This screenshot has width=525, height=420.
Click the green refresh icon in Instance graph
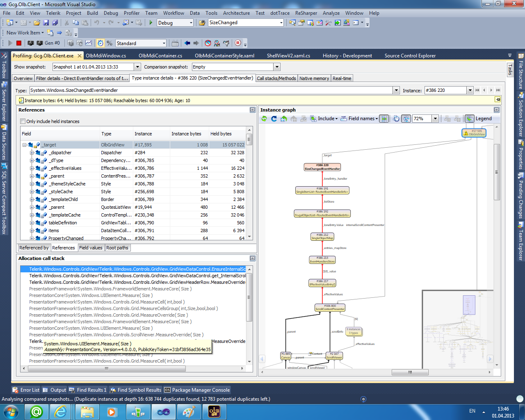pyautogui.click(x=264, y=119)
